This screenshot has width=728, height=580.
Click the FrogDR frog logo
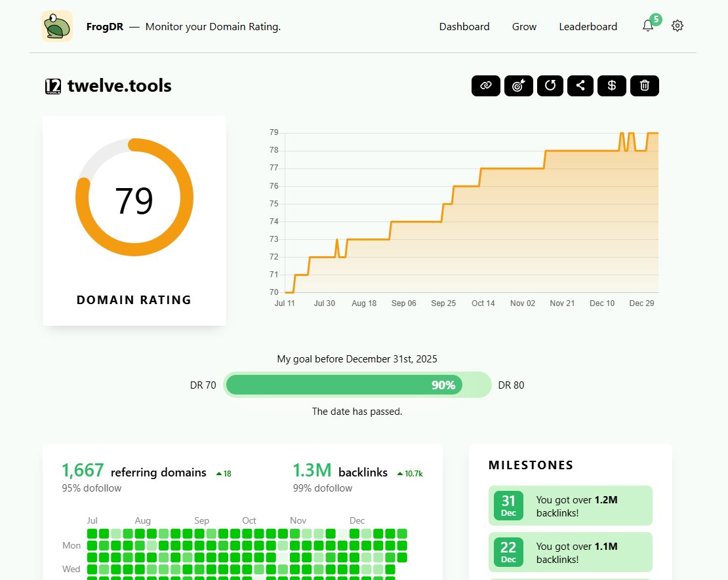coord(57,26)
